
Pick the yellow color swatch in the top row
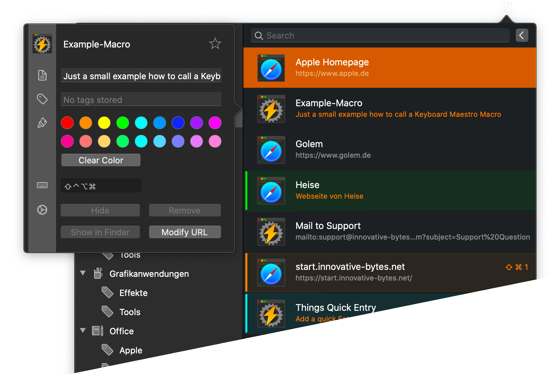tap(104, 123)
